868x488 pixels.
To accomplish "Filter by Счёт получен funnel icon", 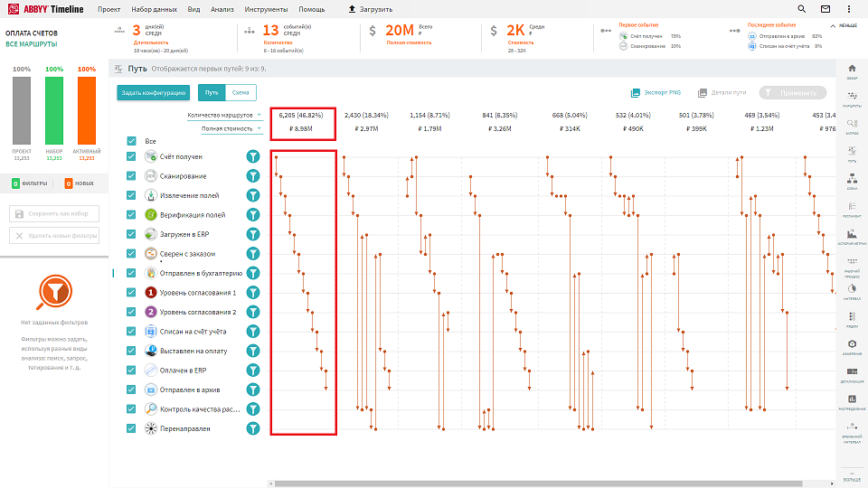I will 253,156.
